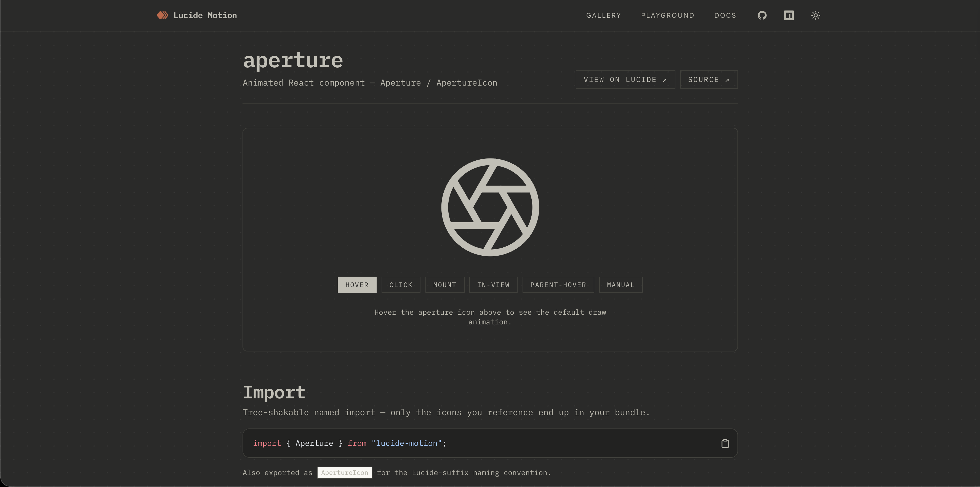Viewport: 980px width, 487px height.
Task: Choose the Parent-Hover trigger tab
Action: pyautogui.click(x=558, y=285)
